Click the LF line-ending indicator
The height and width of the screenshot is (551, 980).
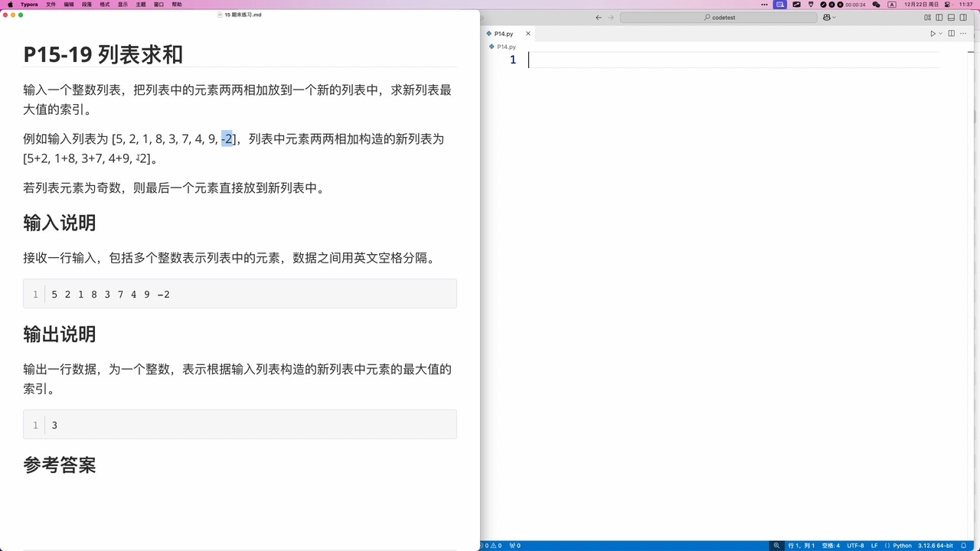click(x=873, y=546)
